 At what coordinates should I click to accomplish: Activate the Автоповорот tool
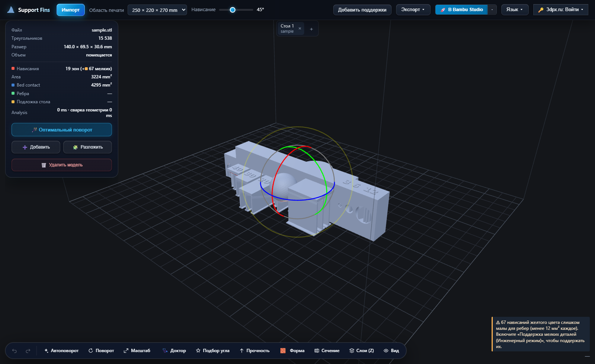click(x=61, y=351)
